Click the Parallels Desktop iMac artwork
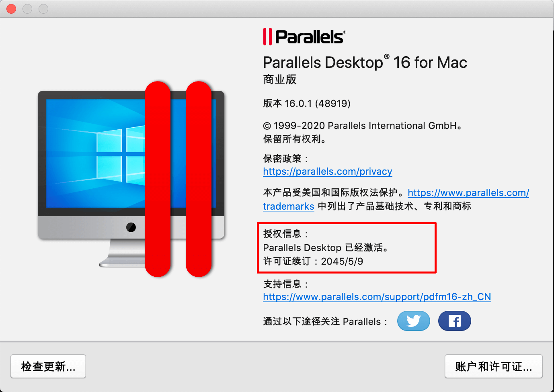 [x=131, y=179]
